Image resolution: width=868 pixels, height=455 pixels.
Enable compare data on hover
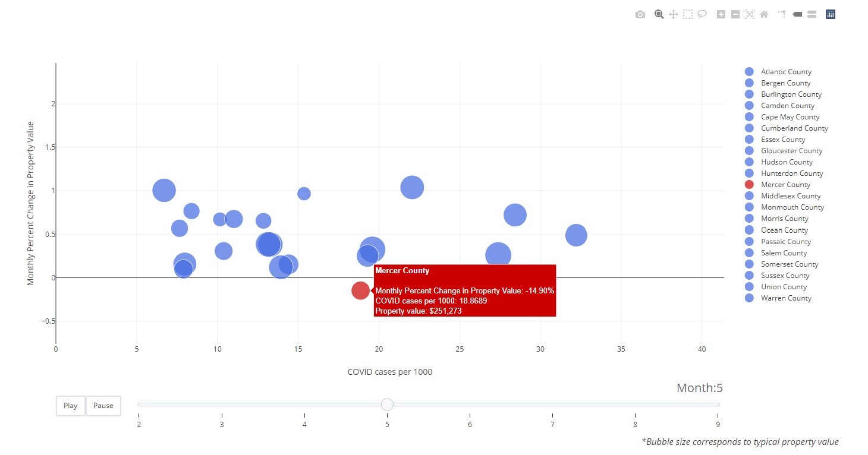[x=812, y=14]
